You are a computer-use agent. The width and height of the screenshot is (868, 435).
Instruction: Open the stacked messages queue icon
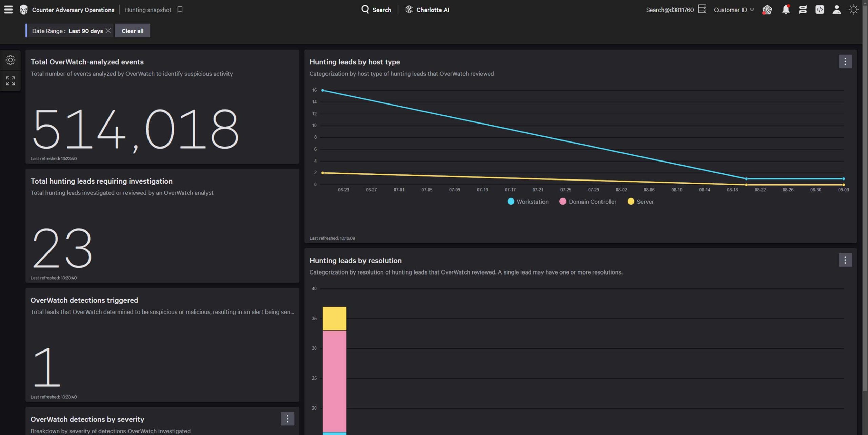803,10
